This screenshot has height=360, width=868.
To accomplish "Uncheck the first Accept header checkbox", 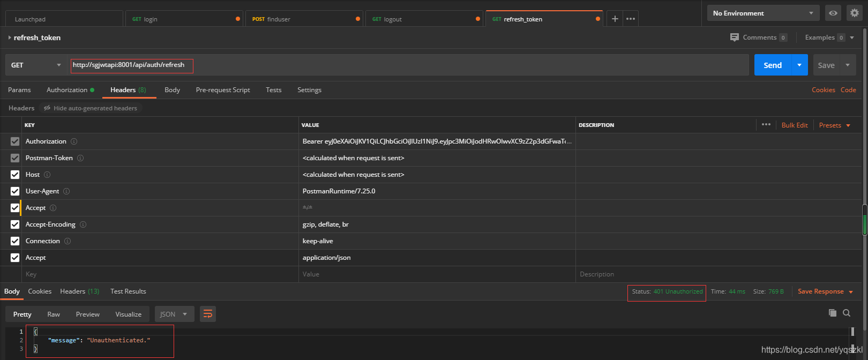I will point(15,208).
